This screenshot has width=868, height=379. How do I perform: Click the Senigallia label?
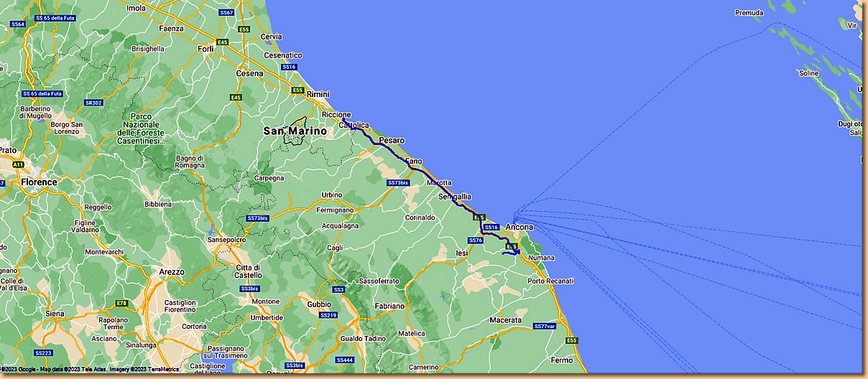[x=455, y=196]
